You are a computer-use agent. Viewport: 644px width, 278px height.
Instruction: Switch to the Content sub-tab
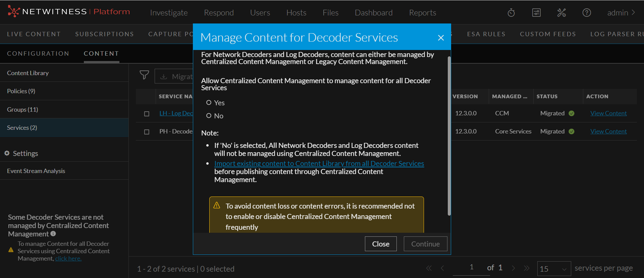point(101,54)
